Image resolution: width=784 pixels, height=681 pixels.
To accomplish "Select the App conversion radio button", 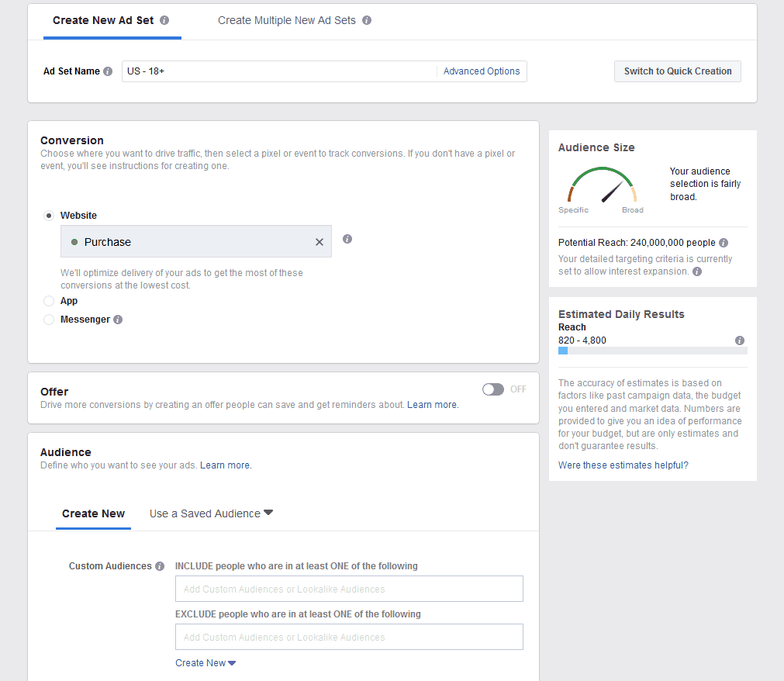I will (x=49, y=301).
